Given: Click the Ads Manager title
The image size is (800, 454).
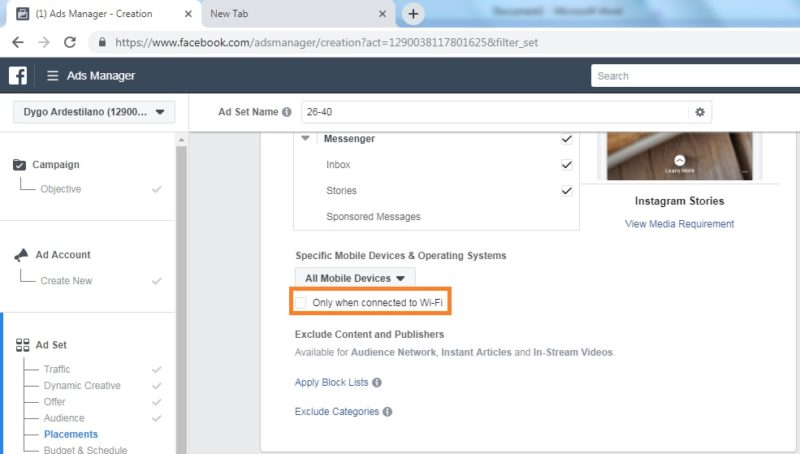Looking at the screenshot, I should click(x=101, y=75).
